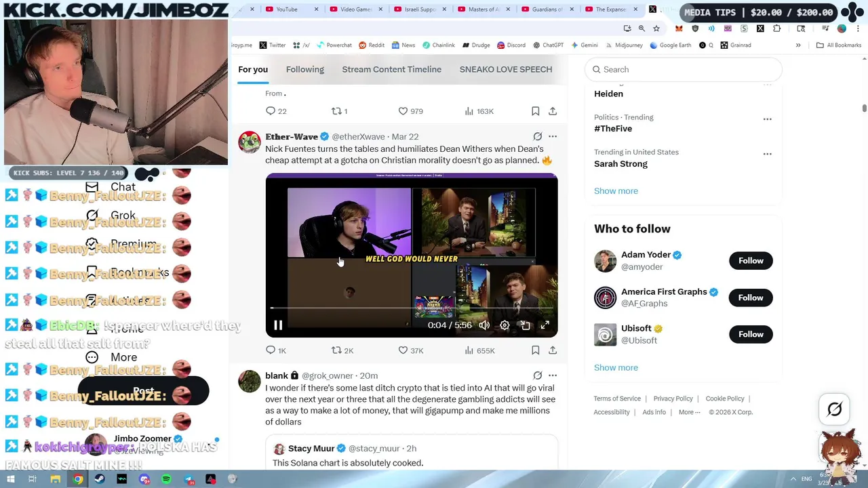
Task: Open Spotify from the taskbar
Action: (x=166, y=479)
